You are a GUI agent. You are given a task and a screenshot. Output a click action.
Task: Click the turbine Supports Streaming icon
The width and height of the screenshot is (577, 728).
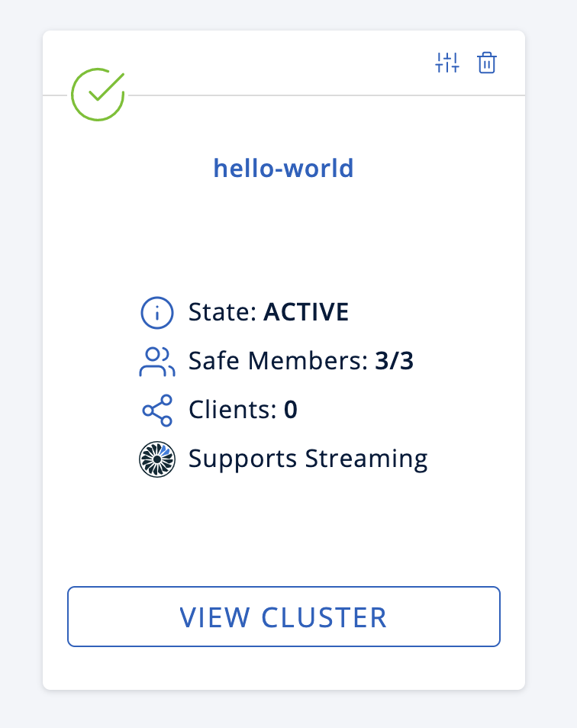(157, 459)
